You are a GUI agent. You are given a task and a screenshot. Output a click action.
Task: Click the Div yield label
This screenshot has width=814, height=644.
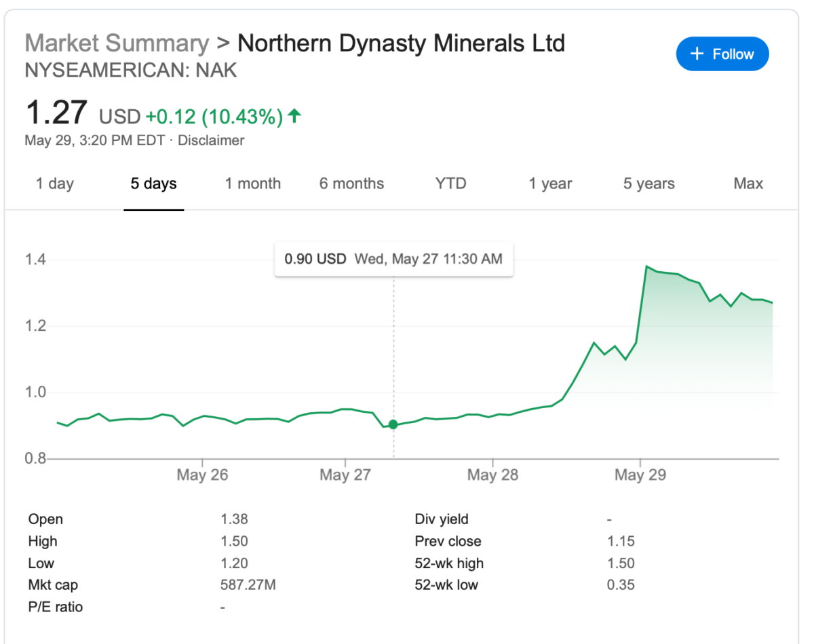click(x=442, y=520)
